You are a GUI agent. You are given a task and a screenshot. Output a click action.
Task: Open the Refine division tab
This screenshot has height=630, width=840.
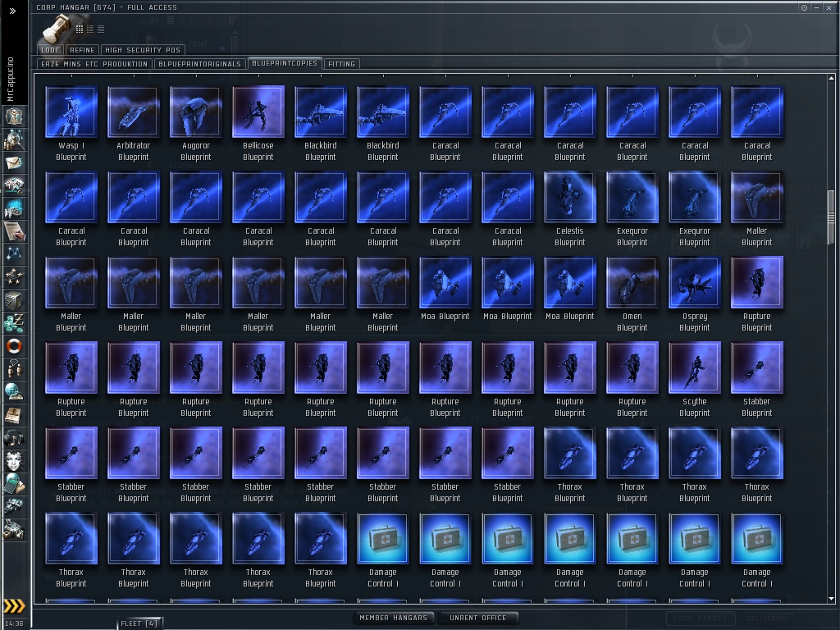click(x=82, y=50)
